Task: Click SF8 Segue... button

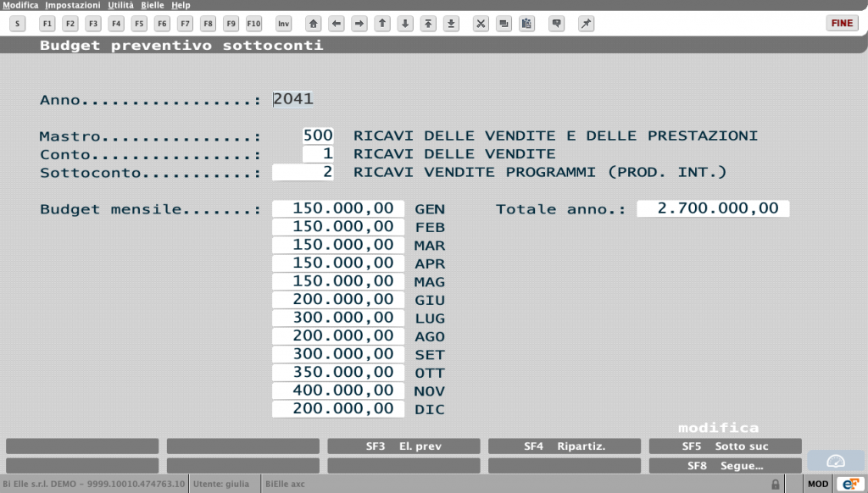Action: pyautogui.click(x=726, y=466)
